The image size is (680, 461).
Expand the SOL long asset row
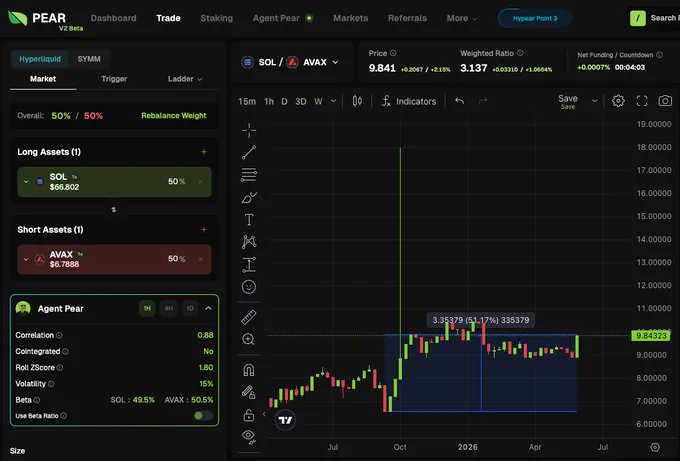click(x=26, y=182)
